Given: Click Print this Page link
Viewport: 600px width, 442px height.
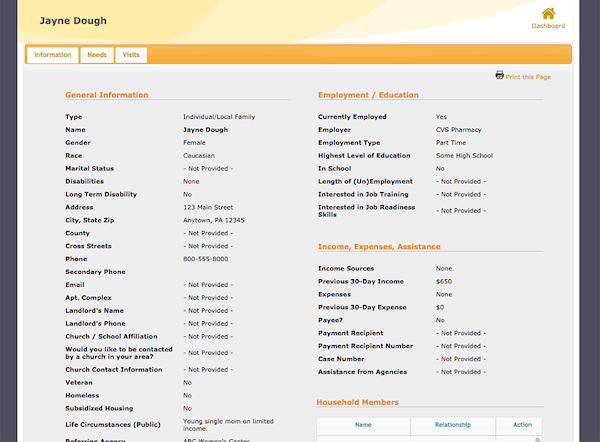Looking at the screenshot, I should click(x=528, y=77).
